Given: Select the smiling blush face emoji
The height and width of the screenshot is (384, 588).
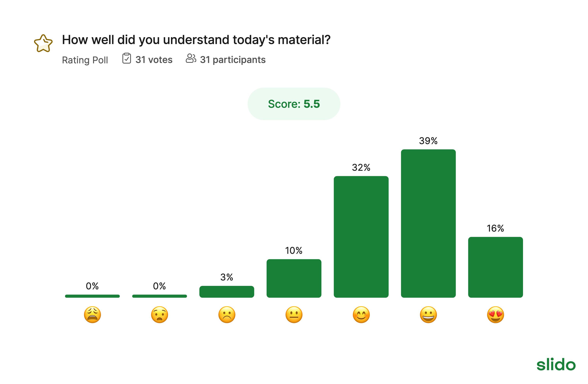Looking at the screenshot, I should (x=361, y=315).
